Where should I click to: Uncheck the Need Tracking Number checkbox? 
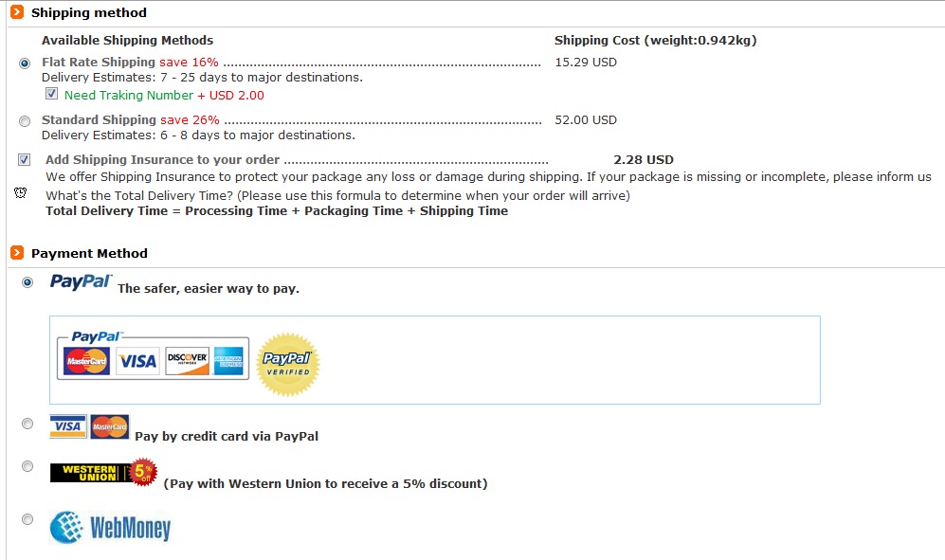tap(52, 93)
